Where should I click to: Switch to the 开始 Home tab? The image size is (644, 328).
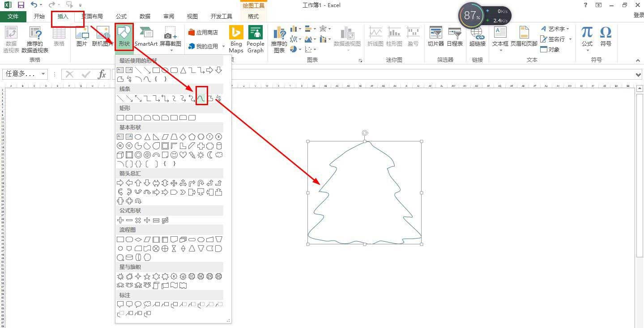(x=39, y=17)
